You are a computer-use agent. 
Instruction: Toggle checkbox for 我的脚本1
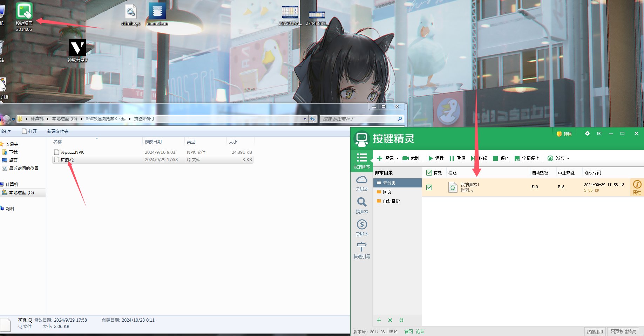pyautogui.click(x=429, y=187)
